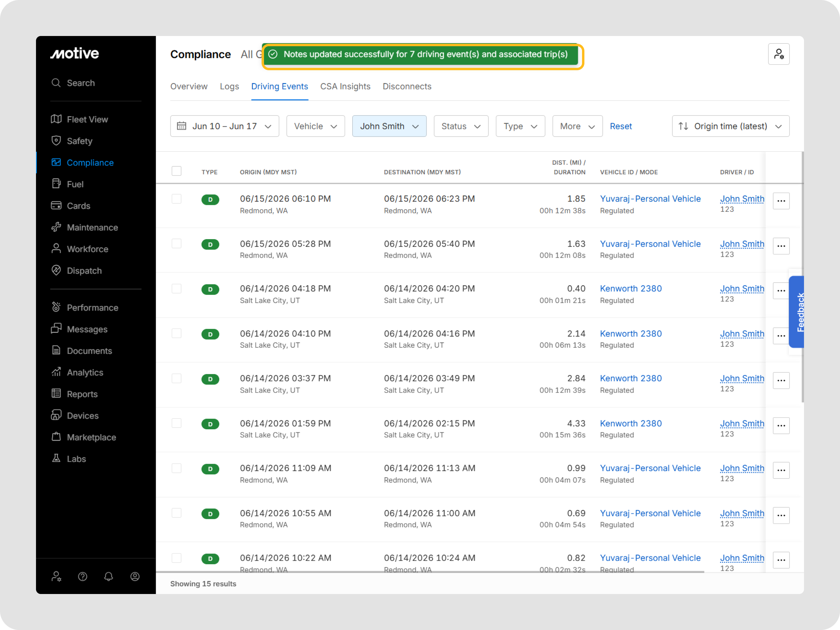This screenshot has width=840, height=630.
Task: Click the Reset filters link
Action: [620, 126]
